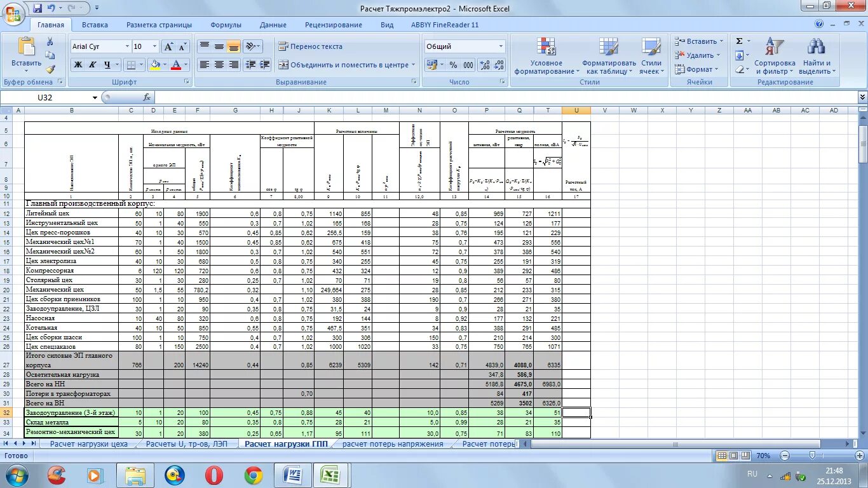Open sheet tab расчет потерь напряжения
Image resolution: width=868 pixels, height=488 pixels.
pyautogui.click(x=393, y=444)
